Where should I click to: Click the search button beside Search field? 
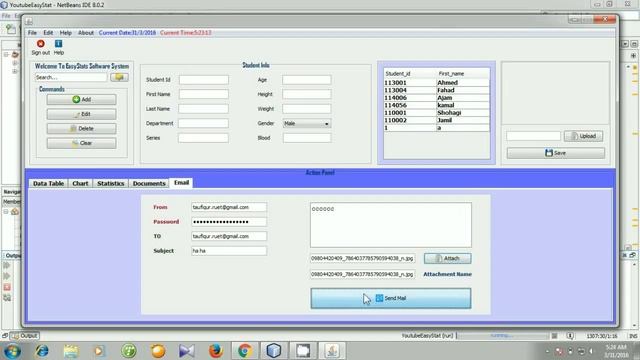click(x=119, y=77)
